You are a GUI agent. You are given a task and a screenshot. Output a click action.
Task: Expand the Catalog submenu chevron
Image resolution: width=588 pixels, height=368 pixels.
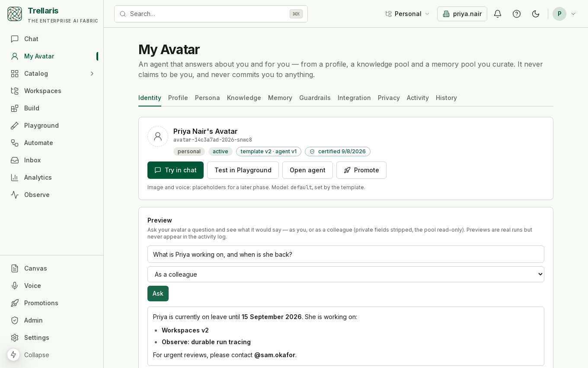[x=92, y=74]
